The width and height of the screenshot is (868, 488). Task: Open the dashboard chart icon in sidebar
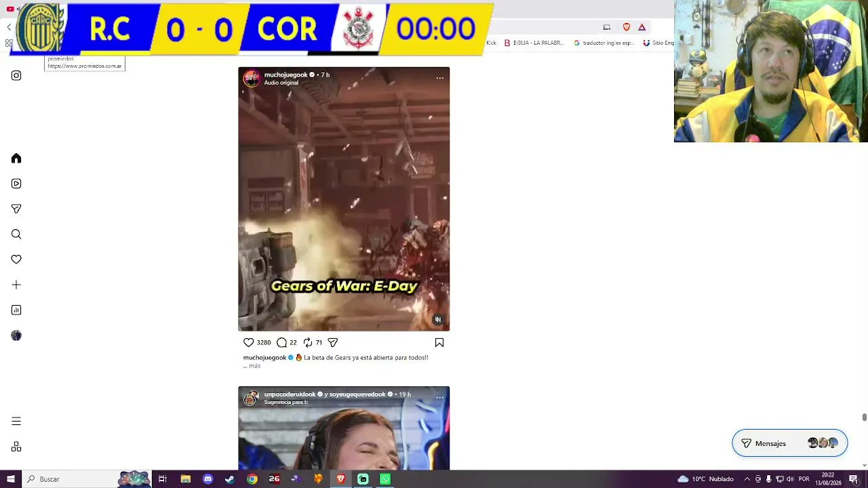[x=16, y=310]
